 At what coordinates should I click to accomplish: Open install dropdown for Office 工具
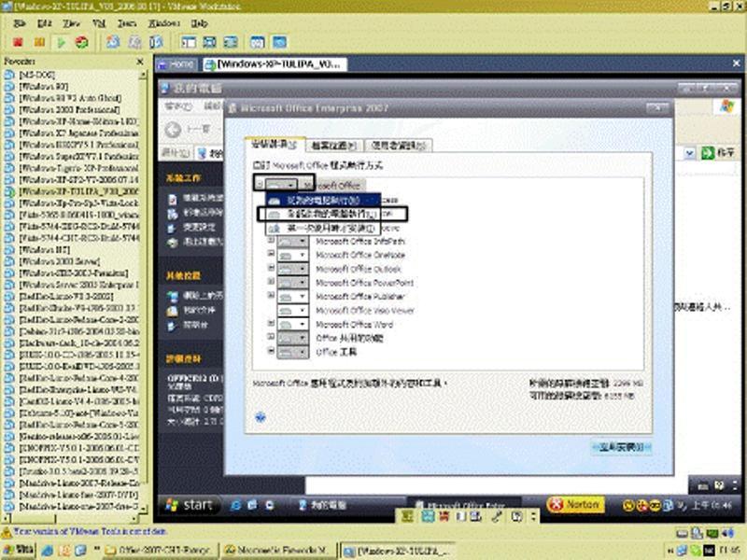(x=293, y=352)
